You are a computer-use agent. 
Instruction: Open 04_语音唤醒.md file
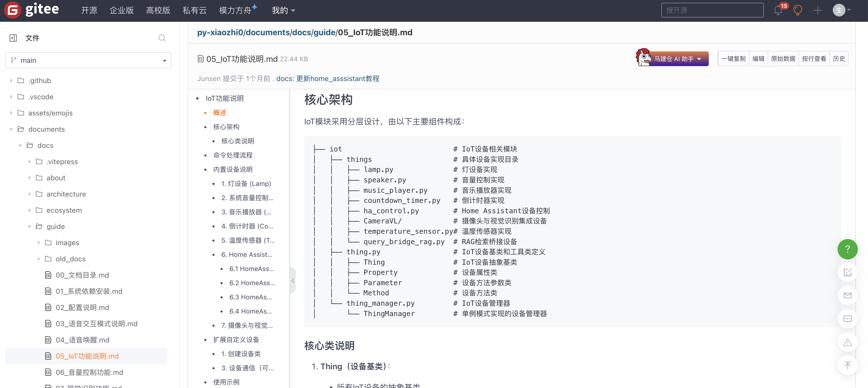click(x=83, y=340)
